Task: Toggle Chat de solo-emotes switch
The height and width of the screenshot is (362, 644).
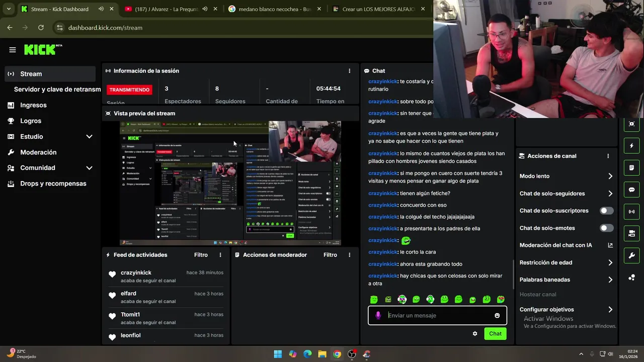Action: tap(607, 228)
